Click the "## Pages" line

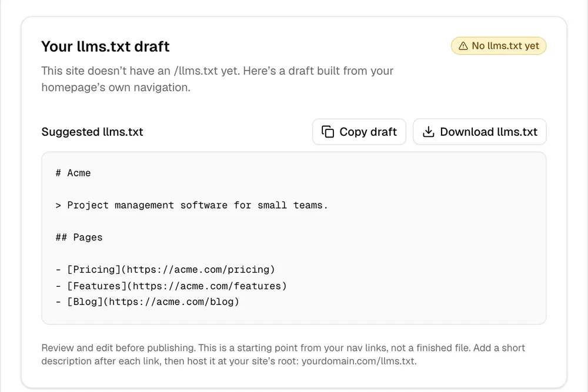coord(79,237)
